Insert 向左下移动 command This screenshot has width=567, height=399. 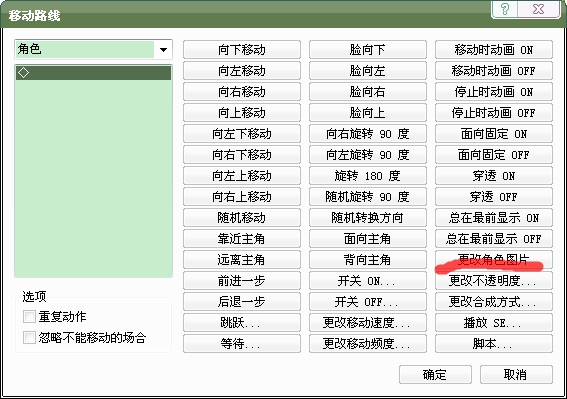[x=242, y=133]
